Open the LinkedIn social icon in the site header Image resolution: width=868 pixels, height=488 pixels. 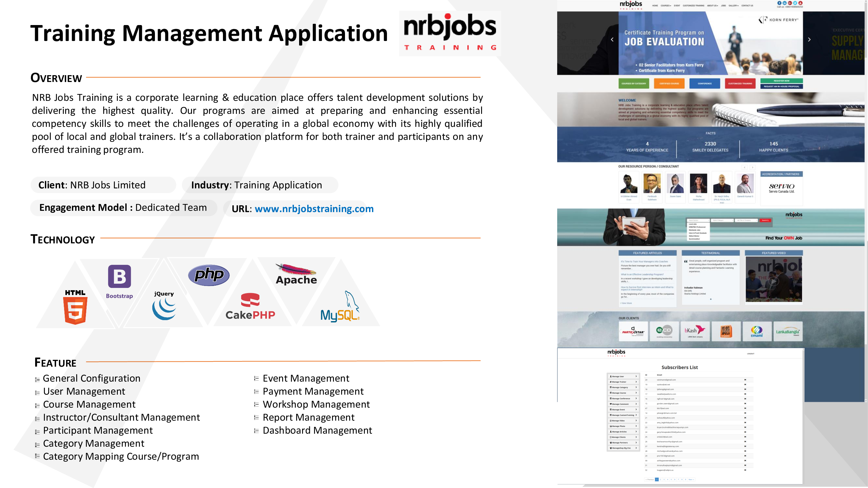(x=785, y=3)
